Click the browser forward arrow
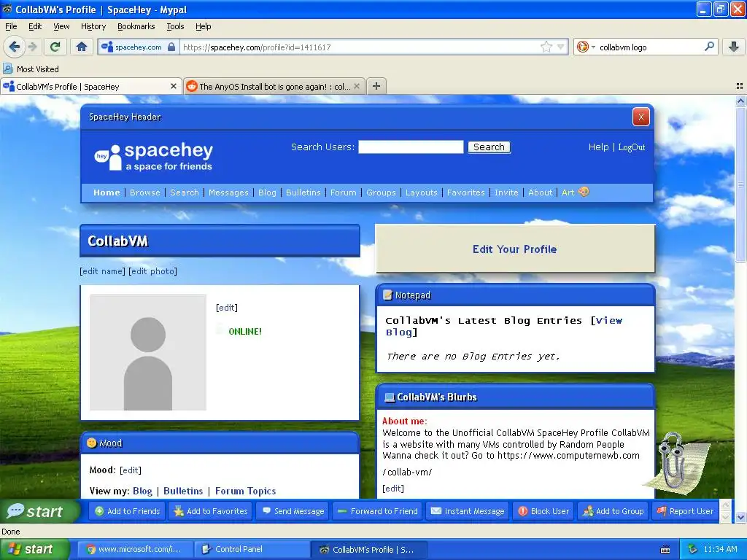 [32, 47]
